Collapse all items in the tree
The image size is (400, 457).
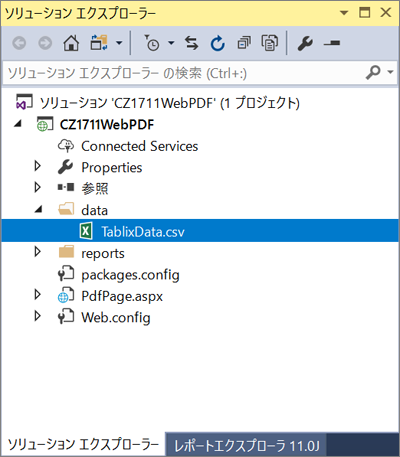244,43
